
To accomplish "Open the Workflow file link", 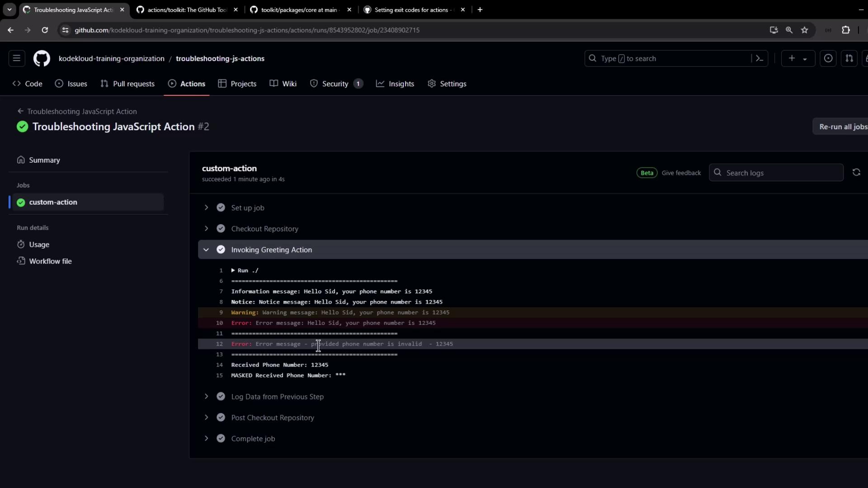I will tap(50, 261).
